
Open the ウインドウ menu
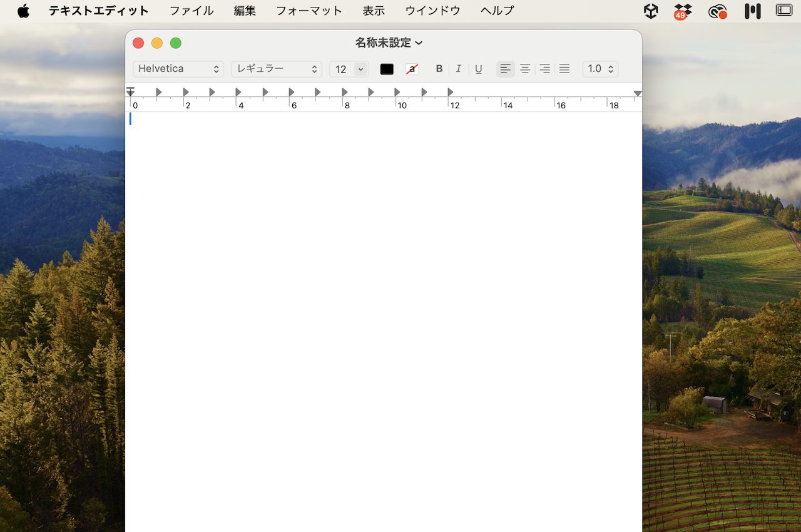[432, 11]
